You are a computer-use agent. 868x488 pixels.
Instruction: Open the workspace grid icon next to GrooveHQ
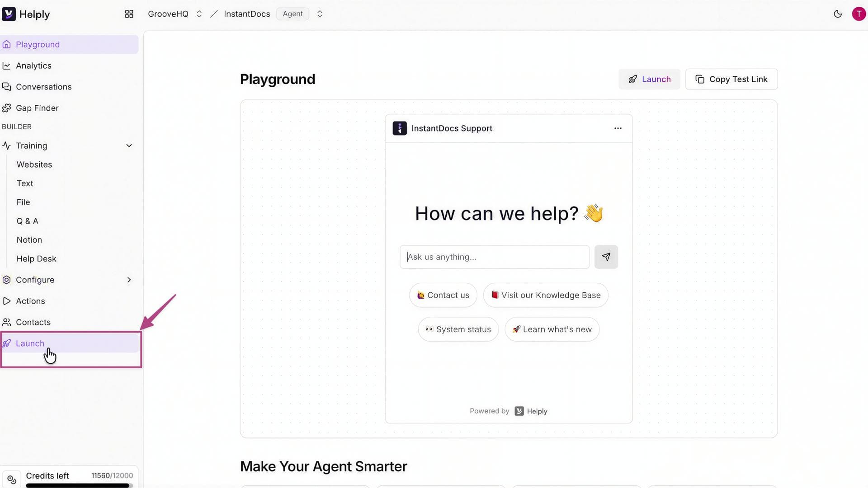[129, 14]
